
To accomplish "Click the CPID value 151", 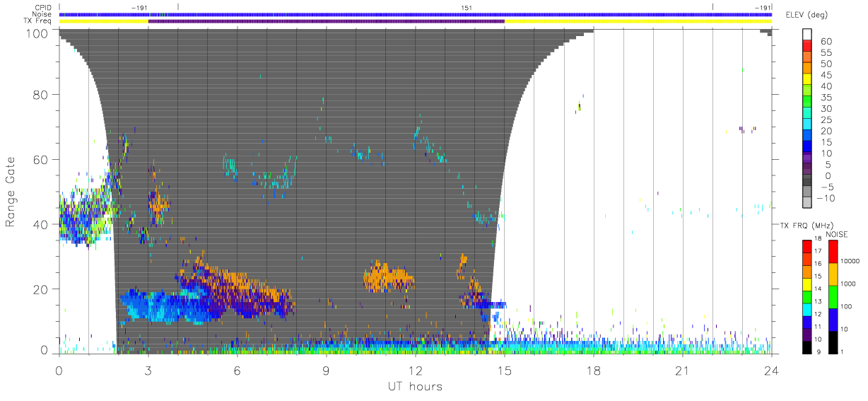I will click(467, 8).
